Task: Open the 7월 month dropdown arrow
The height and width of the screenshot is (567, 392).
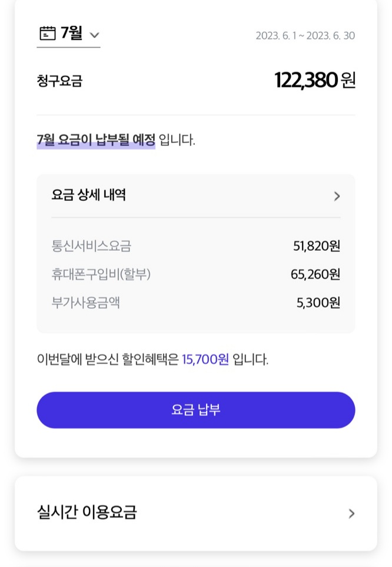Action: pyautogui.click(x=94, y=35)
